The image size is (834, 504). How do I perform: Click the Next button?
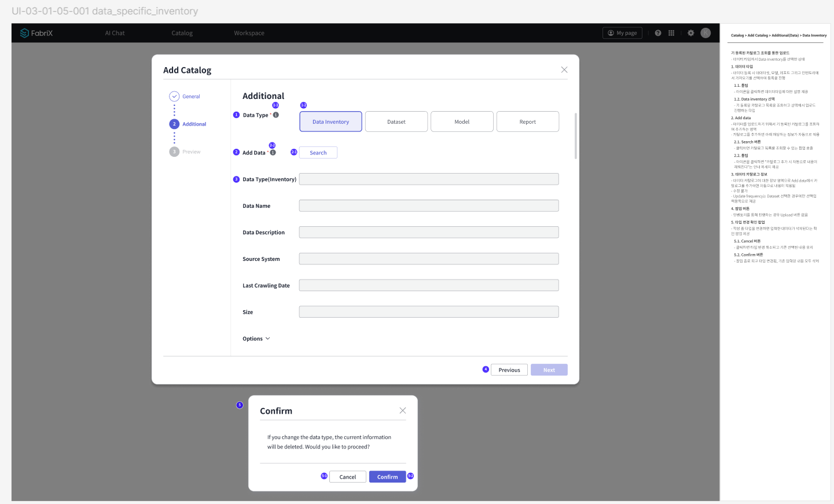point(549,370)
